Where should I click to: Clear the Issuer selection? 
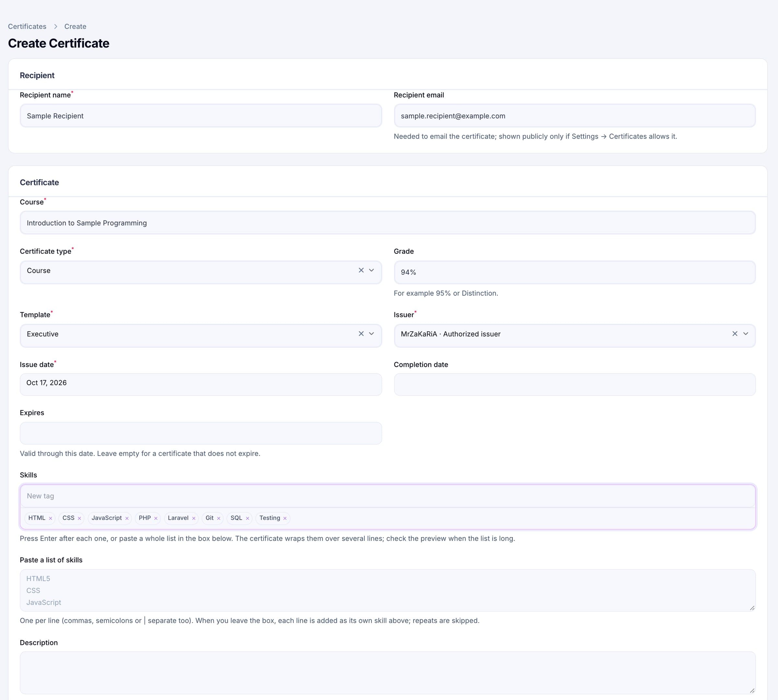coord(735,334)
